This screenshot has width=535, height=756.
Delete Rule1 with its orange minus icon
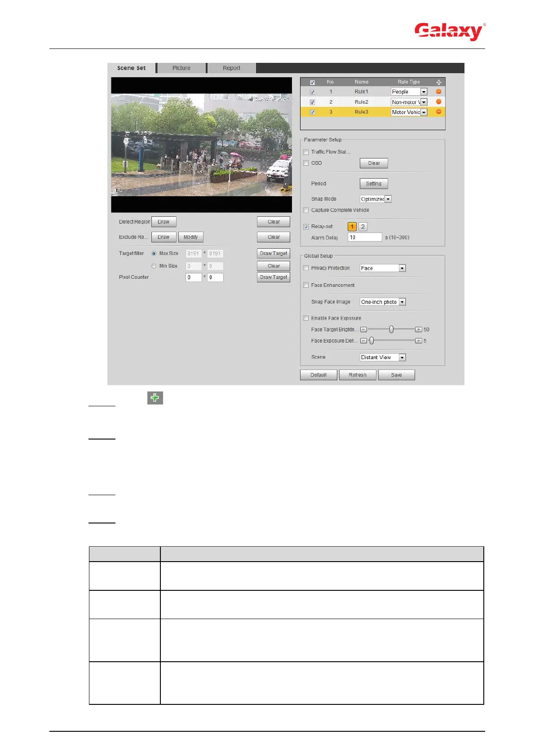439,91
